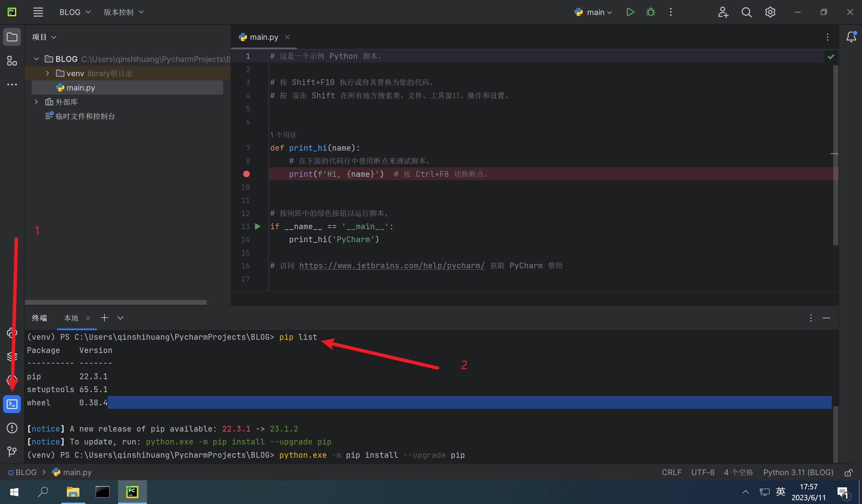Open Windows notification center
Image resolution: width=862 pixels, height=504 pixels.
[843, 492]
